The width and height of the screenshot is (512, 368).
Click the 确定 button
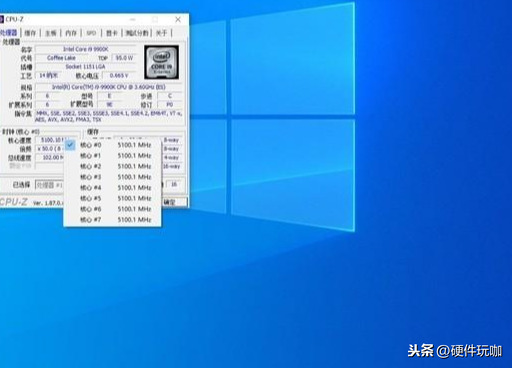point(174,202)
